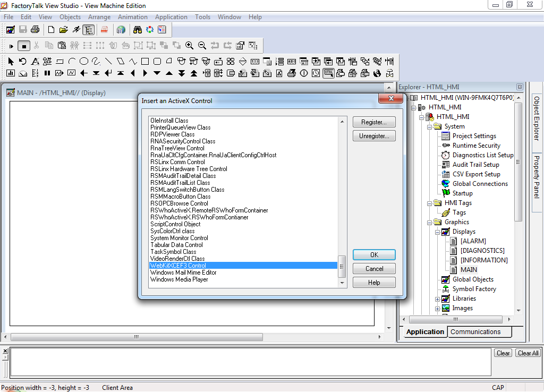Click the Print icon in the main toolbar
Screen dimensions: 544x392
(35, 30)
